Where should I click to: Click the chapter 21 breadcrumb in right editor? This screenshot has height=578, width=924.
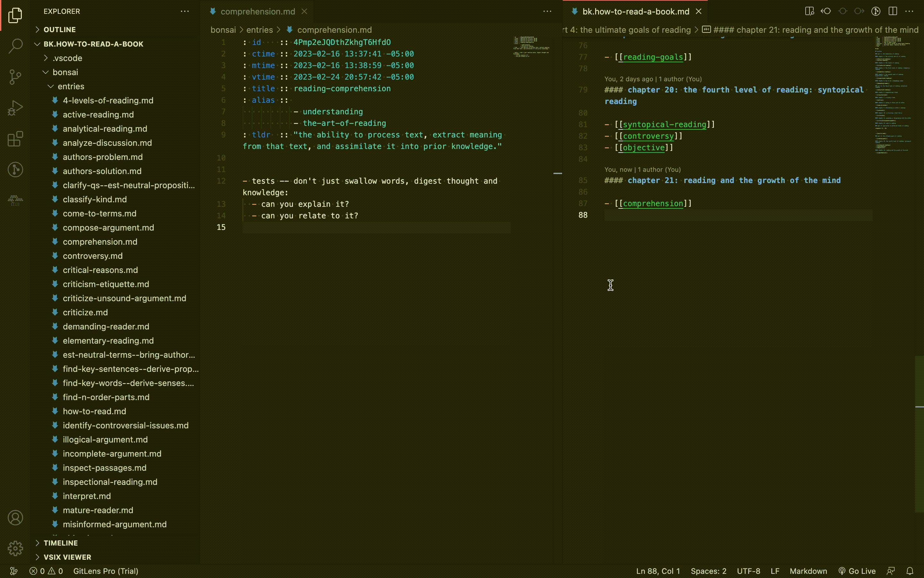[811, 30]
